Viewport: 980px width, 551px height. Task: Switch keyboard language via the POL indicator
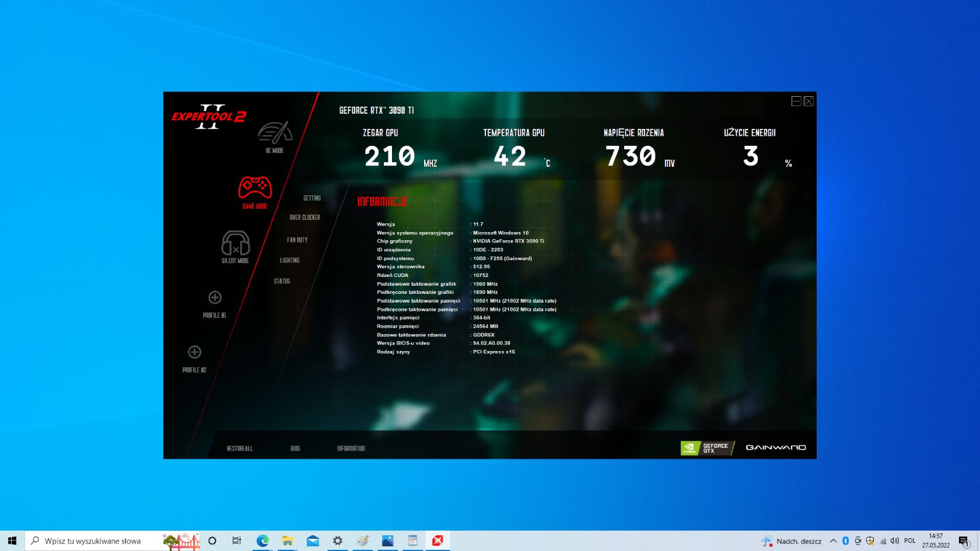click(911, 541)
